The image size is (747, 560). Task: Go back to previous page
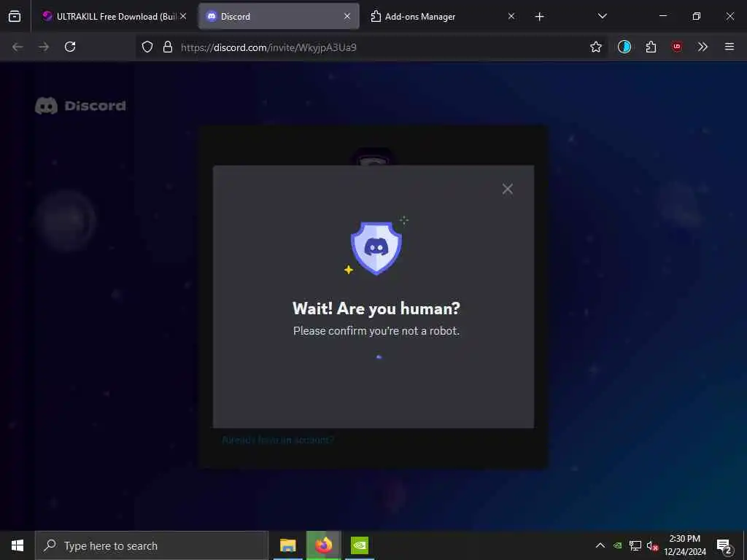click(x=18, y=47)
